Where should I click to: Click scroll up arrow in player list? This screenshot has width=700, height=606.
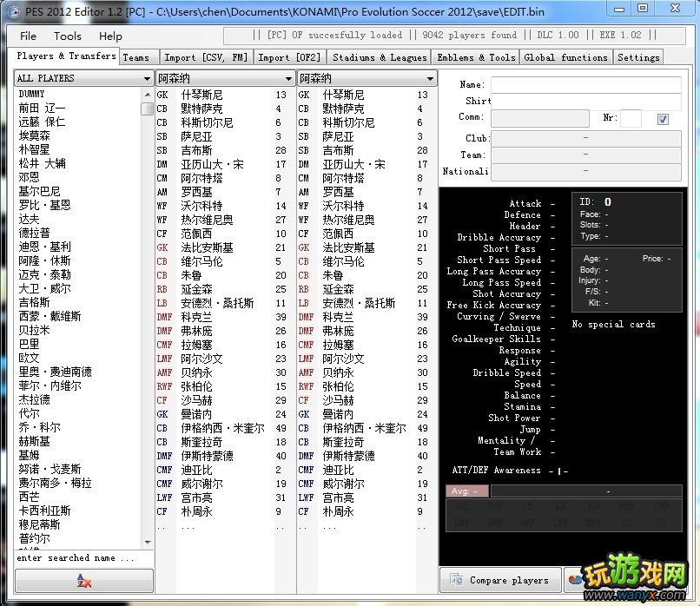[x=148, y=95]
